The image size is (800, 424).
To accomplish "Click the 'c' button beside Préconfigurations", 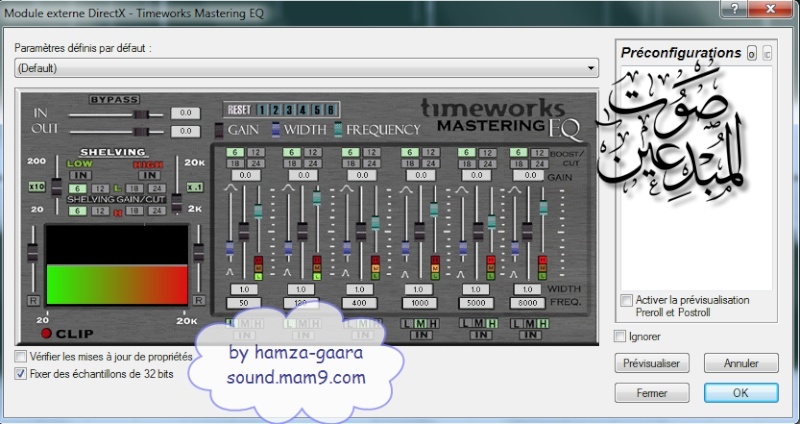I will 767,53.
